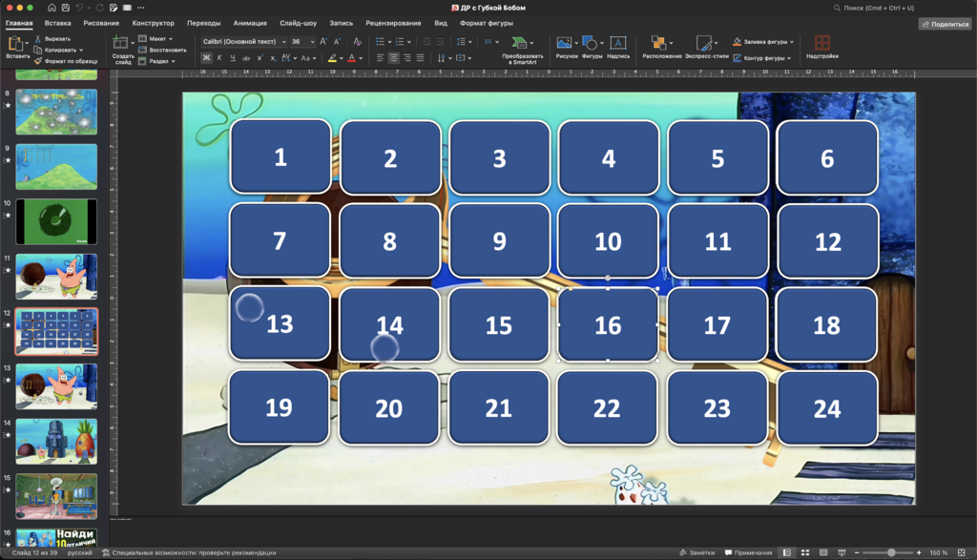Select slide 14 thumbnail with pineapple house
Viewport: 977px width, 560px height.
click(x=56, y=442)
